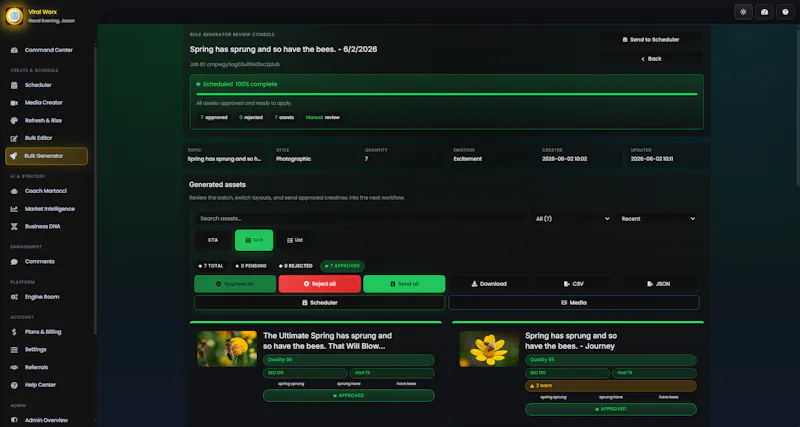The height and width of the screenshot is (427, 800).
Task: Switch to List layout
Action: pyautogui.click(x=294, y=240)
